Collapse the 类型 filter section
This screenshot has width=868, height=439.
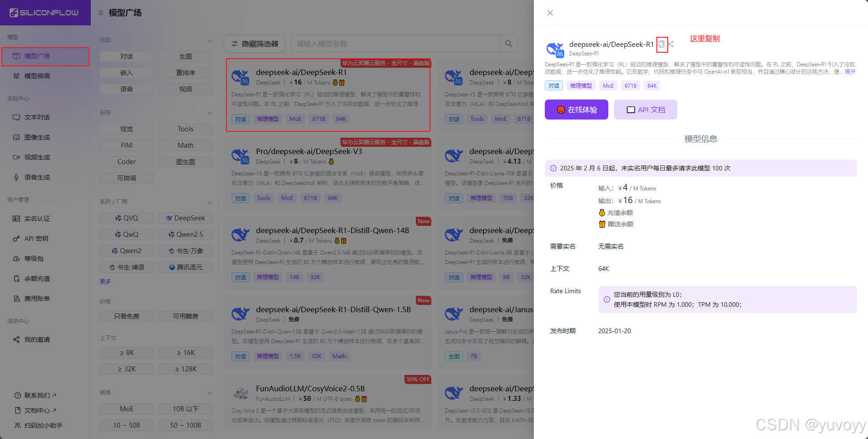pyautogui.click(x=210, y=41)
